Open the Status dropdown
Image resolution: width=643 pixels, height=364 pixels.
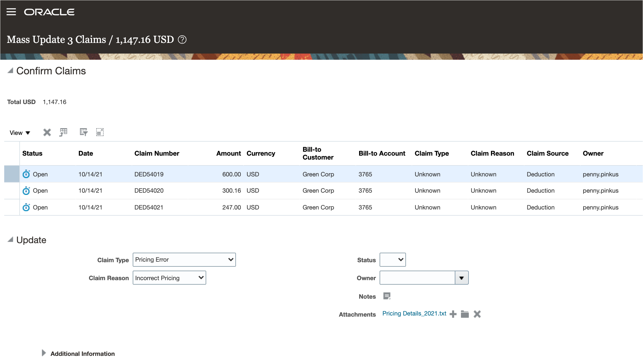(x=392, y=260)
